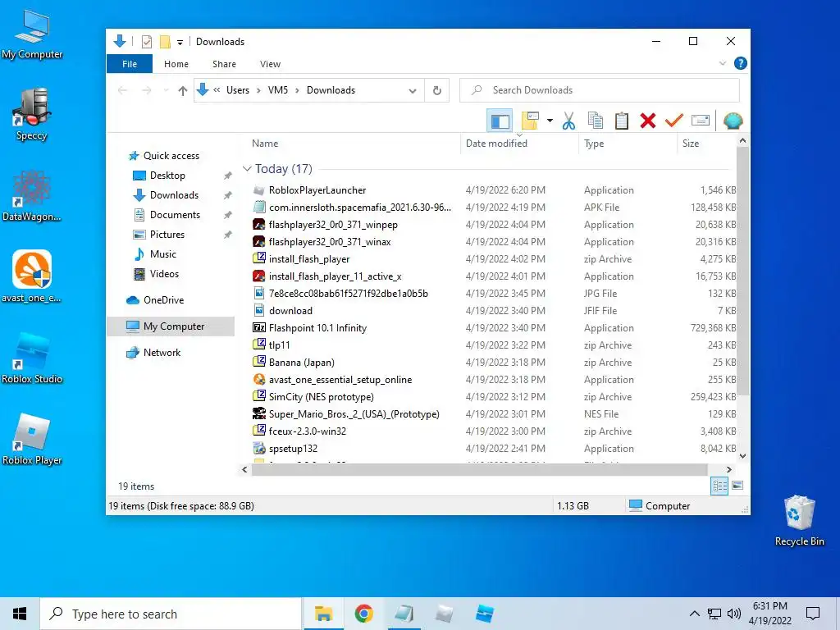Collapse the Today (17) group
Screen dimensions: 840x630
coord(247,169)
